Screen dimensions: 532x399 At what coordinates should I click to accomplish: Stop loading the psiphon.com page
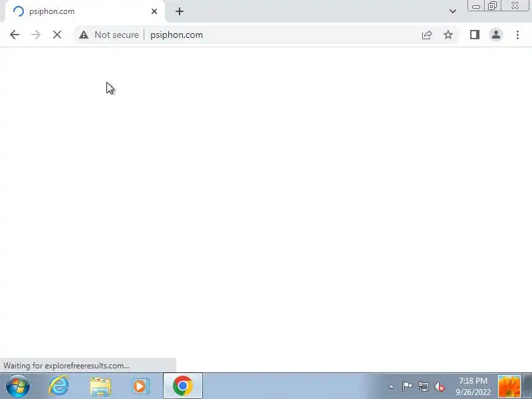[57, 35]
